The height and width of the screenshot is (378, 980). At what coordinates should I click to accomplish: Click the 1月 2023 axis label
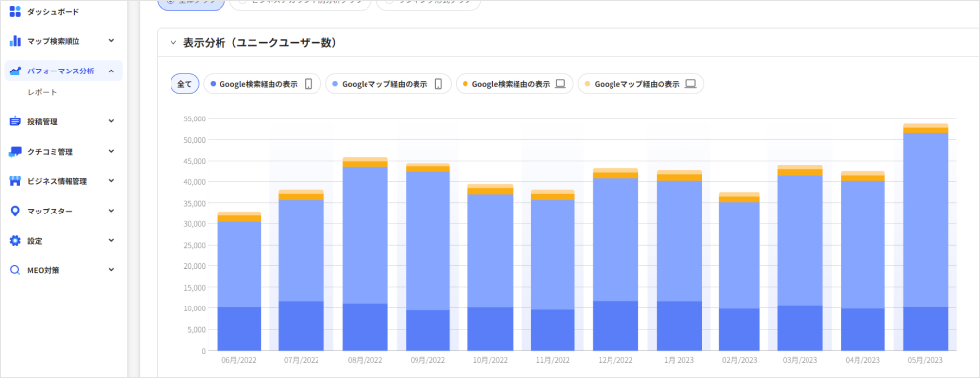pyautogui.click(x=679, y=361)
